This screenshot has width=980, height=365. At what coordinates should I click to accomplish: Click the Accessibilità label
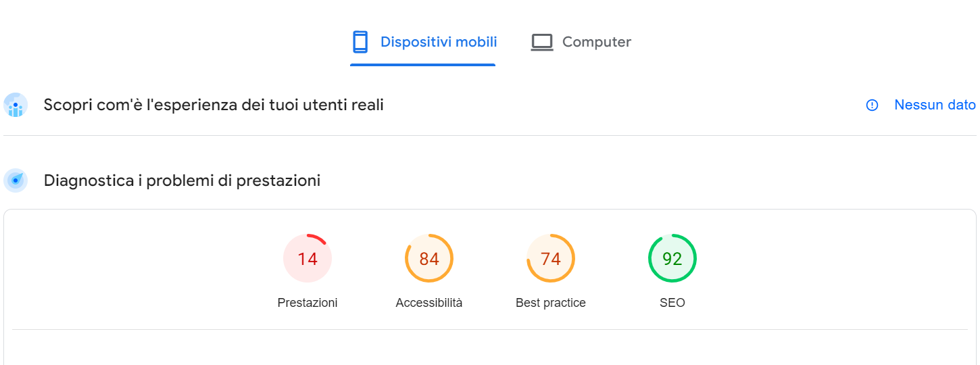[429, 303]
